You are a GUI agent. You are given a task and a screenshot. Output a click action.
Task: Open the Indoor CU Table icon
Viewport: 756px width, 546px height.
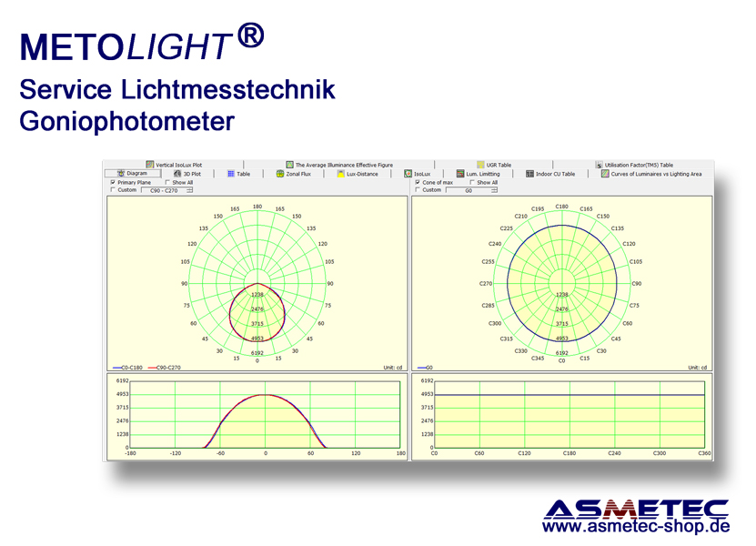529,174
